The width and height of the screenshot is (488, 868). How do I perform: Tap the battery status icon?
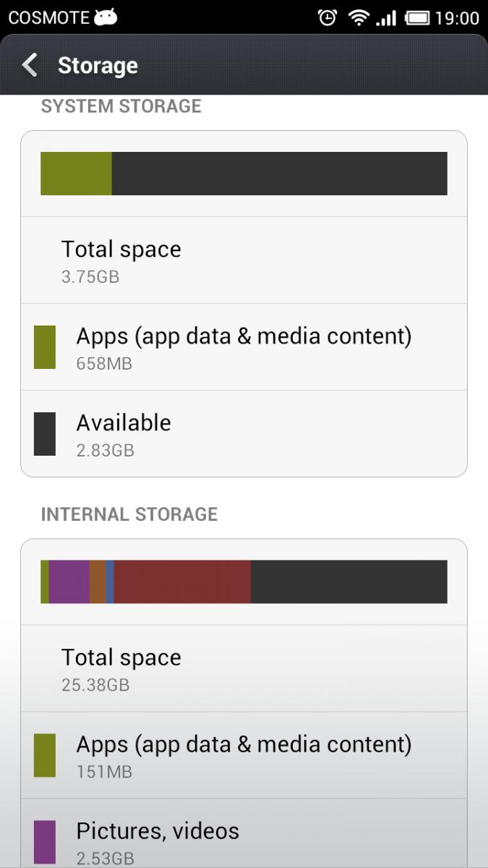point(417,17)
